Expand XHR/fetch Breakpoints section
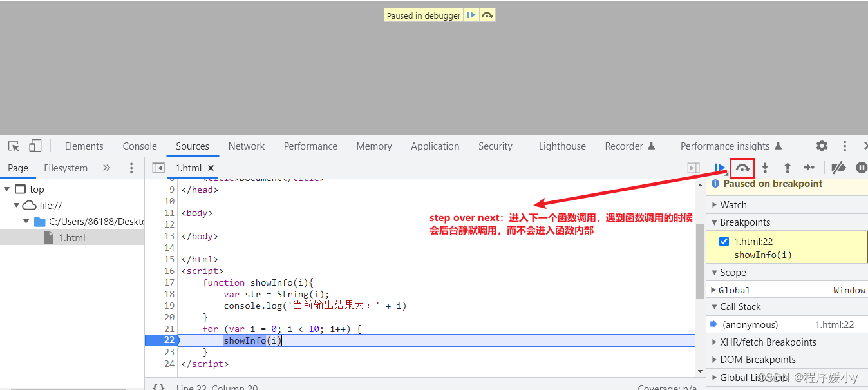This screenshot has width=868, height=390. [x=787, y=342]
